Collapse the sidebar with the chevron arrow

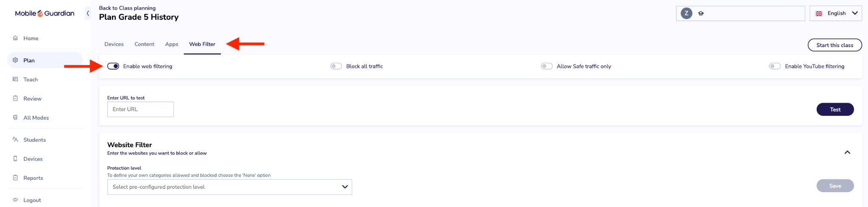point(88,13)
